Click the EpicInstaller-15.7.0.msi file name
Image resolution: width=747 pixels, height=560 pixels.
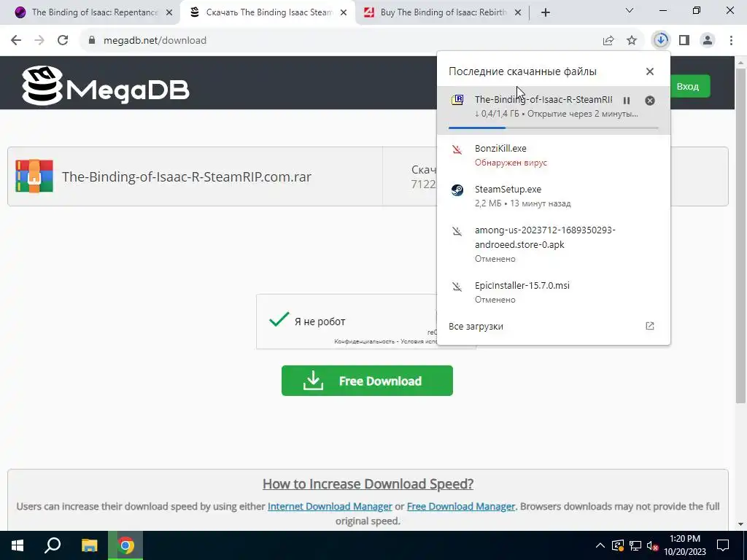[x=522, y=286]
